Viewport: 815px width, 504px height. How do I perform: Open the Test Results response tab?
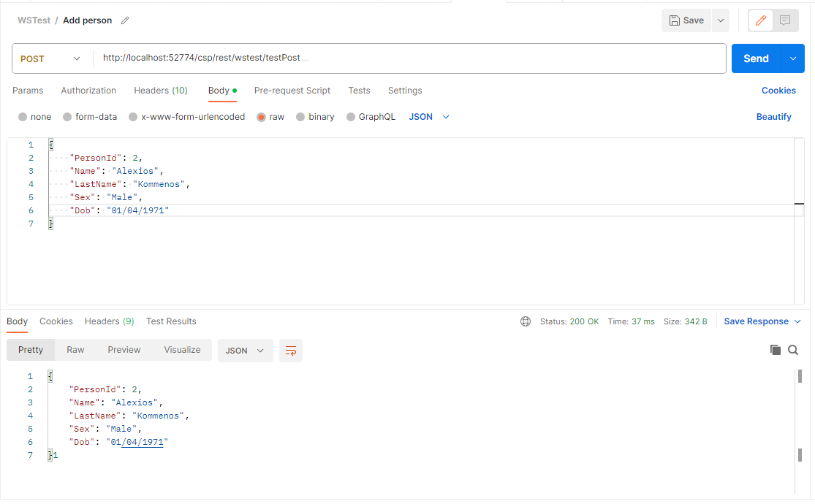pyautogui.click(x=171, y=321)
